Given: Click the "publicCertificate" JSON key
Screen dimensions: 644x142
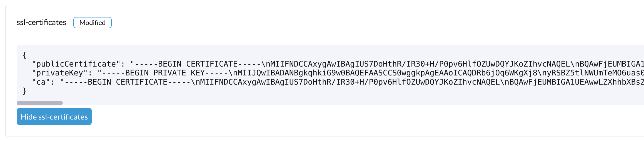Looking at the screenshot, I should 76,64.
